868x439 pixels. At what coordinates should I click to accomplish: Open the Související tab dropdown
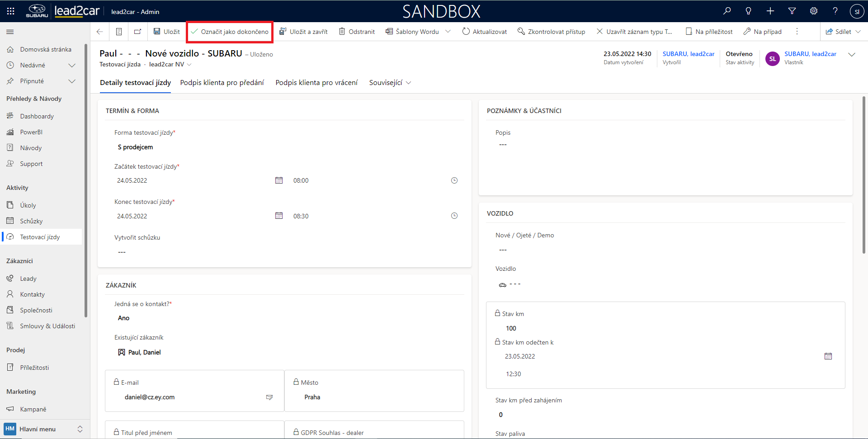(x=390, y=83)
